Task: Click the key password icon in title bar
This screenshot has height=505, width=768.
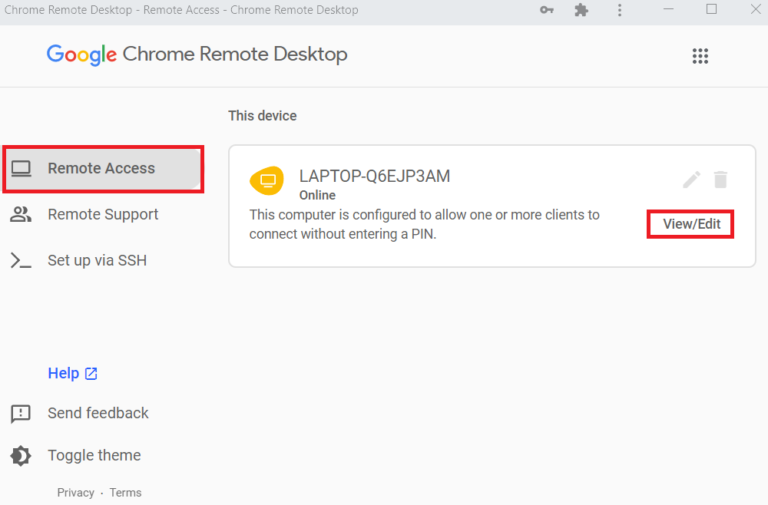Action: point(547,10)
